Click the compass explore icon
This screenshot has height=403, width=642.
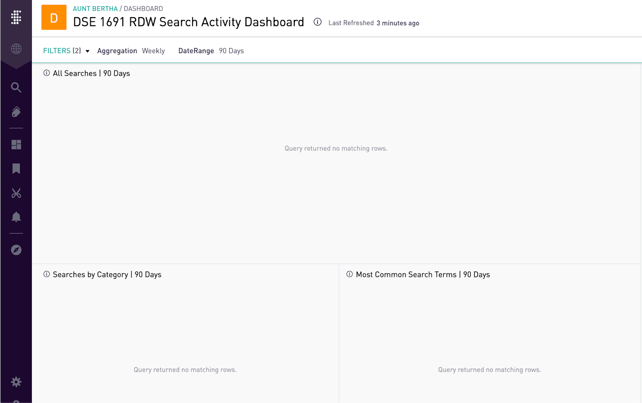[x=16, y=250]
